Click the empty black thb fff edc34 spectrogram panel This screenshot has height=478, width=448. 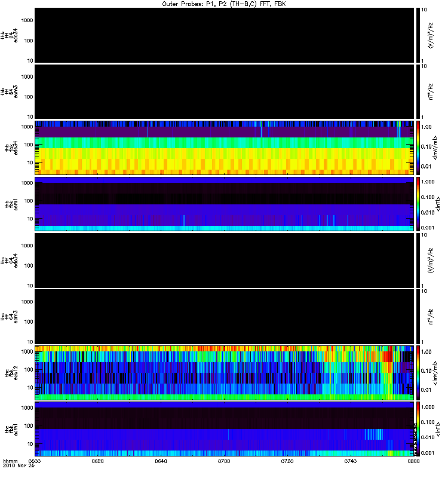[x=224, y=35]
